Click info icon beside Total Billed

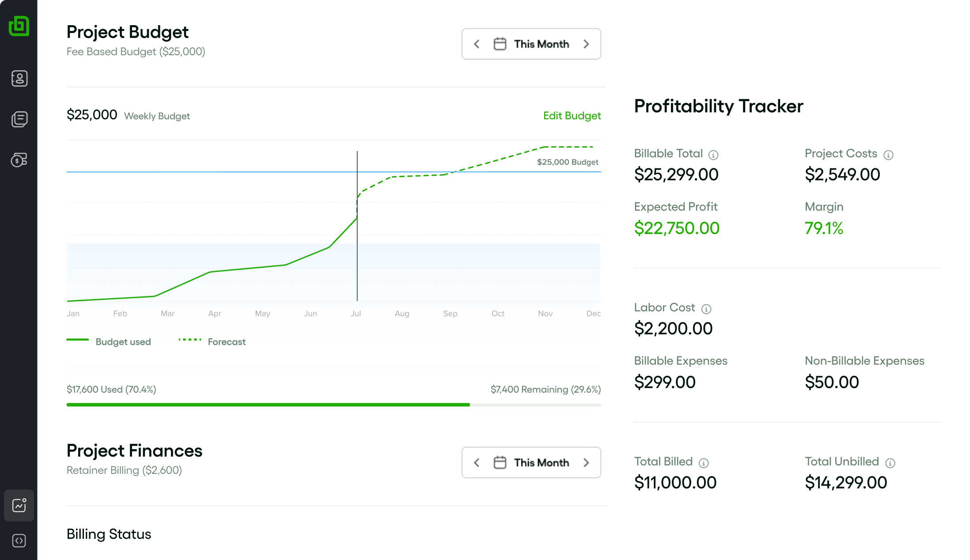[704, 463]
